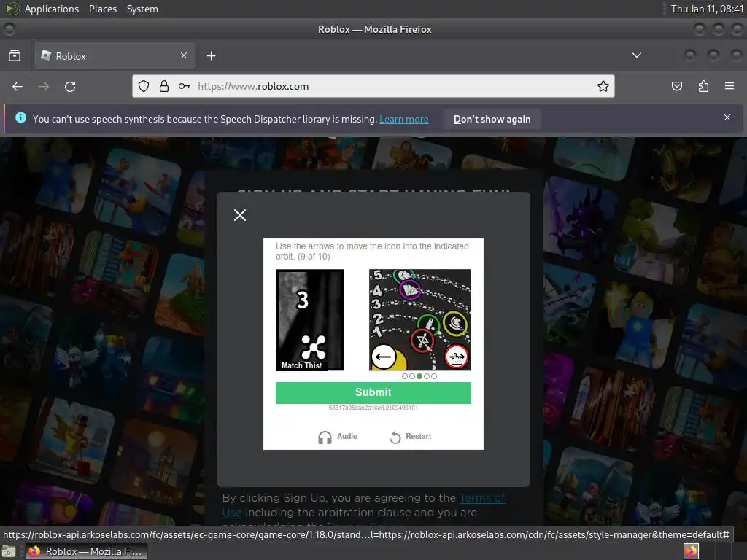This screenshot has height=560, width=747.
Task: Dismiss the speech synthesis notification bar
Action: tap(727, 117)
